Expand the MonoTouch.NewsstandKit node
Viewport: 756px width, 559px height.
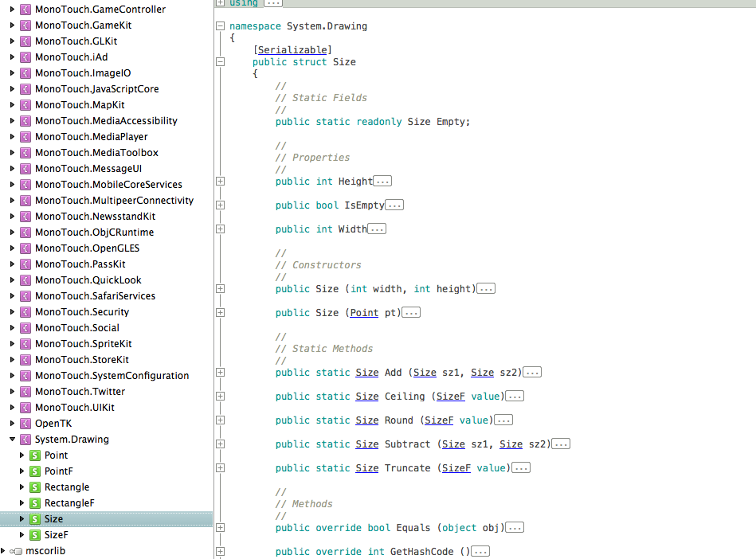[12, 216]
